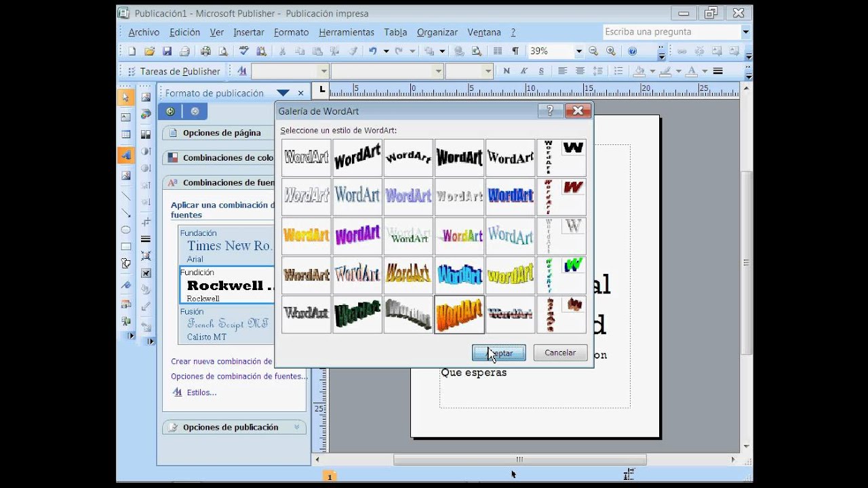Select the Insert Table tool

125,135
